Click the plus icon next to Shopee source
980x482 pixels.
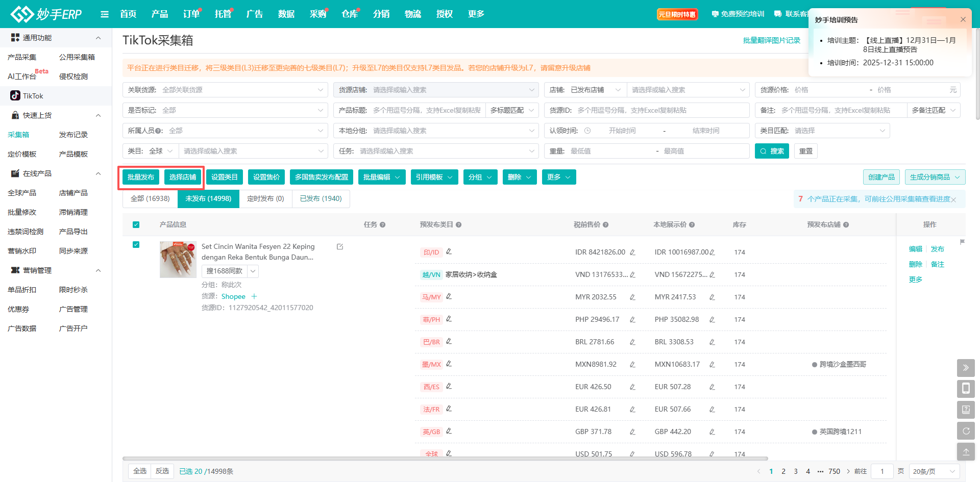[x=254, y=296]
